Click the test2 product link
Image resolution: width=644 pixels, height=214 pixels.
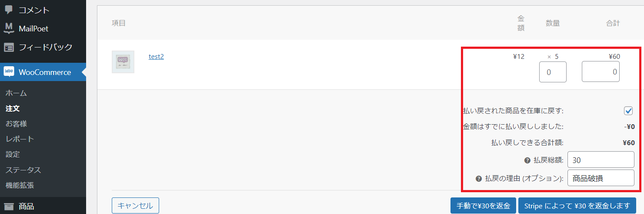156,56
